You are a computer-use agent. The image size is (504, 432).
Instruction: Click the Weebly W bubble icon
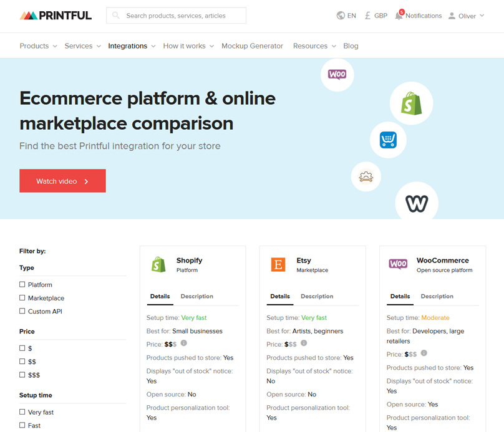click(x=416, y=203)
